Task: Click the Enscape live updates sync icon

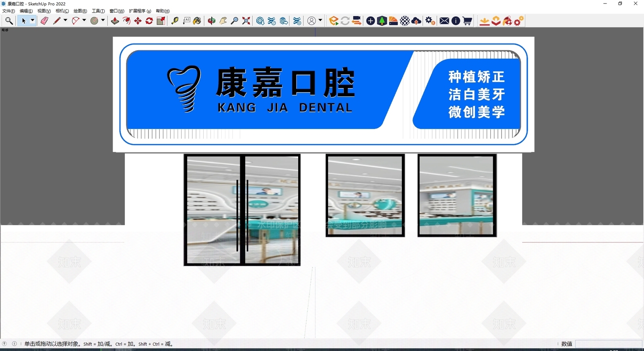Action: (x=345, y=21)
